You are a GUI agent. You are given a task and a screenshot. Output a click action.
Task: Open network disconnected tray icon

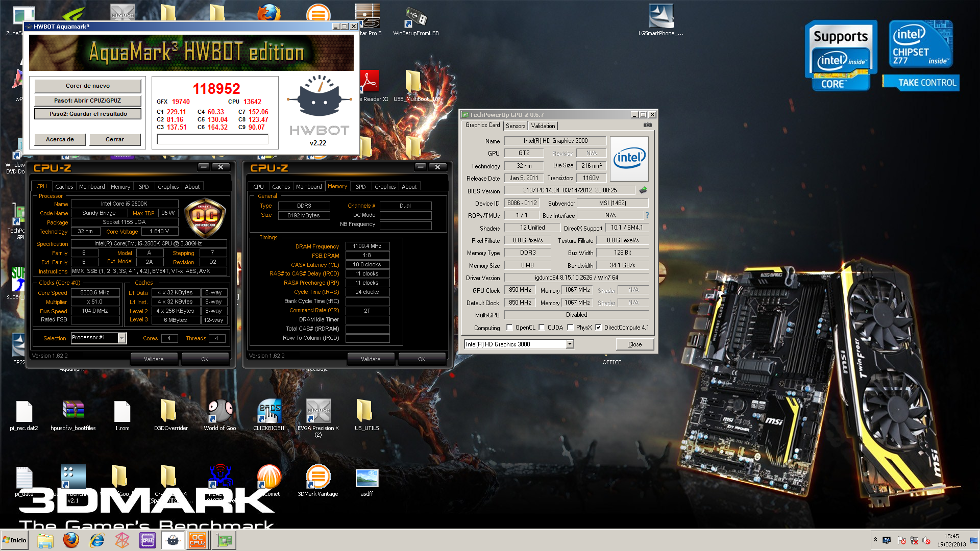(x=914, y=540)
